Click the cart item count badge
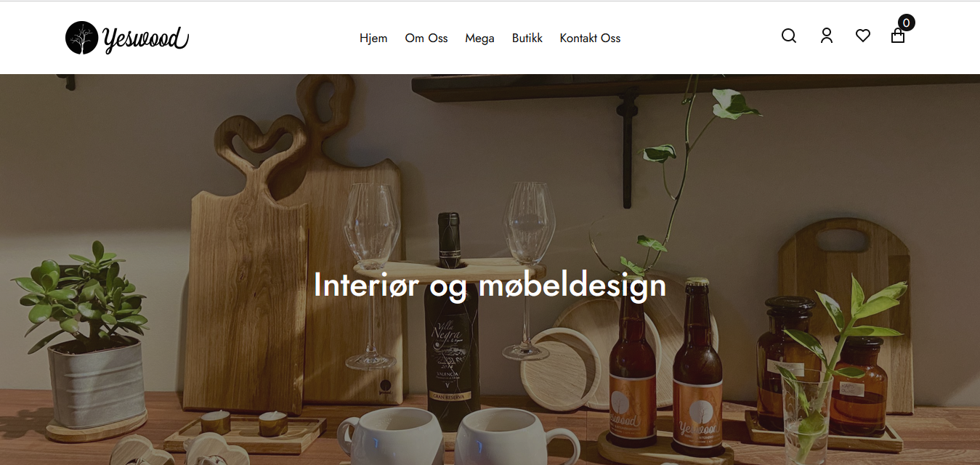 coord(906,23)
